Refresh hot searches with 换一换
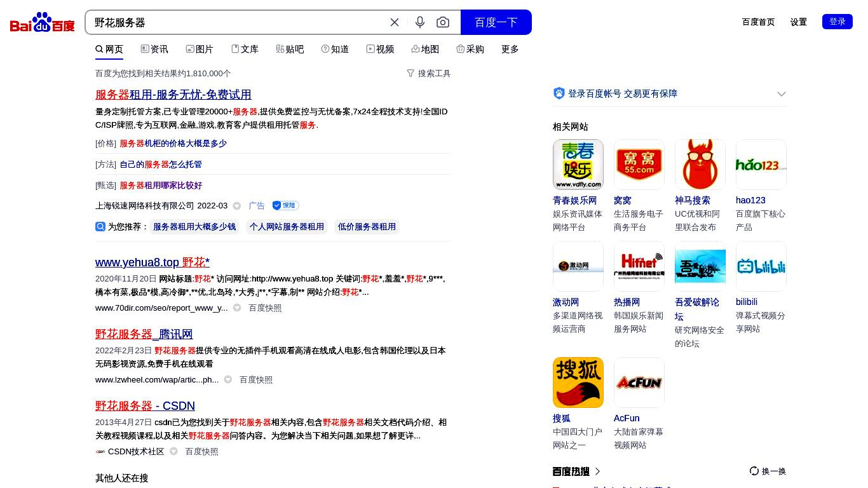The height and width of the screenshot is (488, 868). (768, 471)
